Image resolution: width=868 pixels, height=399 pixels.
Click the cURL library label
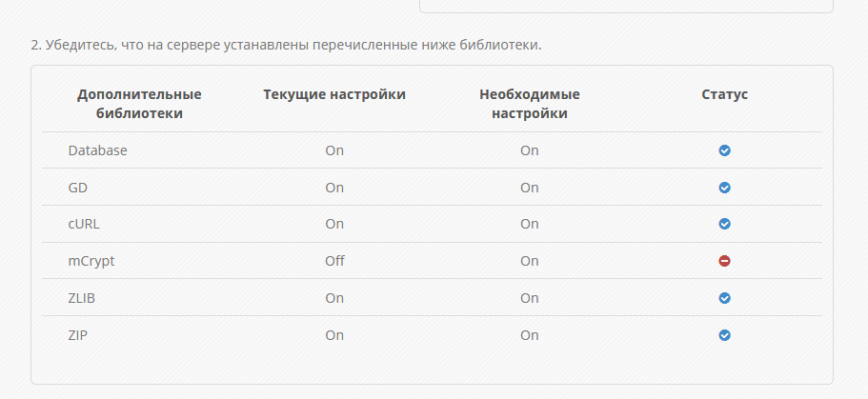84,224
